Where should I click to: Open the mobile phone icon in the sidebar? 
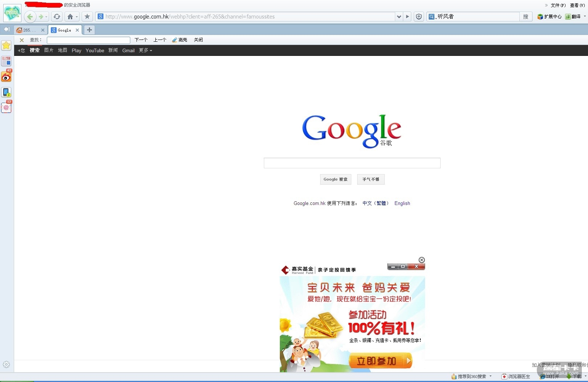6,92
